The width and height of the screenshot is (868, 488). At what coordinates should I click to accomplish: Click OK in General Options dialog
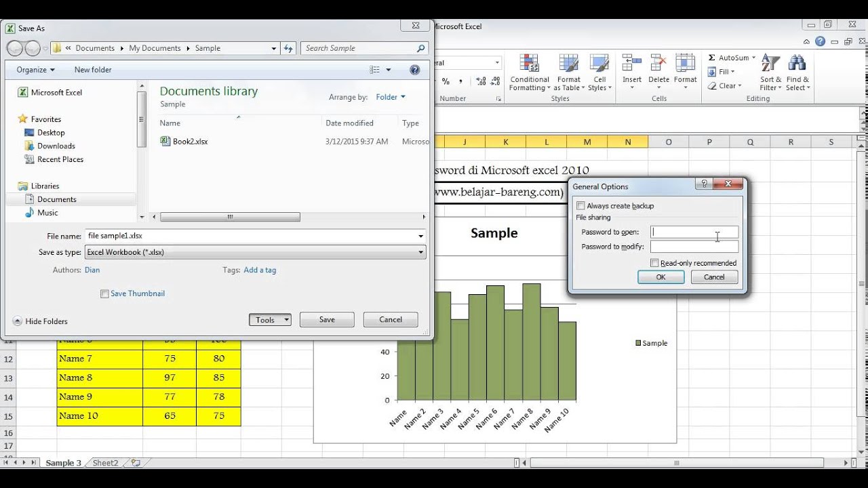pos(660,277)
